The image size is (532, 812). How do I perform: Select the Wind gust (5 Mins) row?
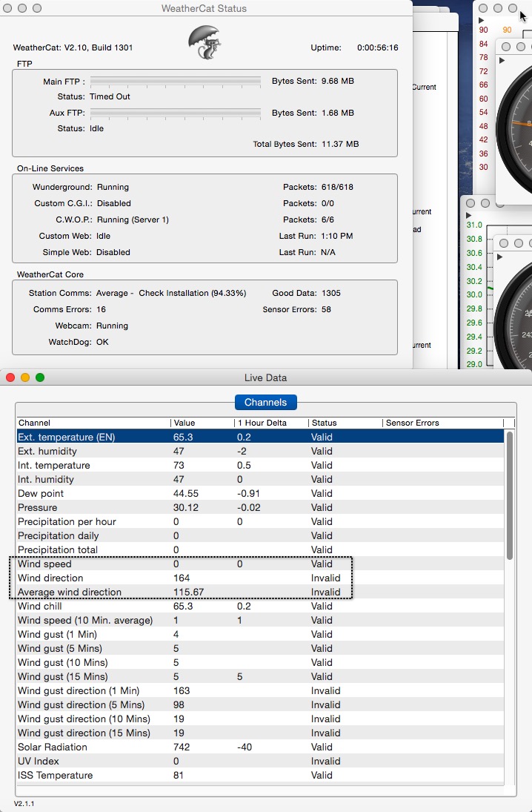(x=260, y=648)
